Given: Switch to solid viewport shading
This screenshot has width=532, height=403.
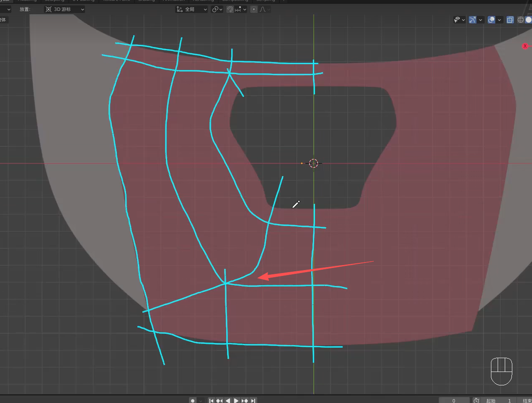Looking at the screenshot, I should pyautogui.click(x=528, y=20).
